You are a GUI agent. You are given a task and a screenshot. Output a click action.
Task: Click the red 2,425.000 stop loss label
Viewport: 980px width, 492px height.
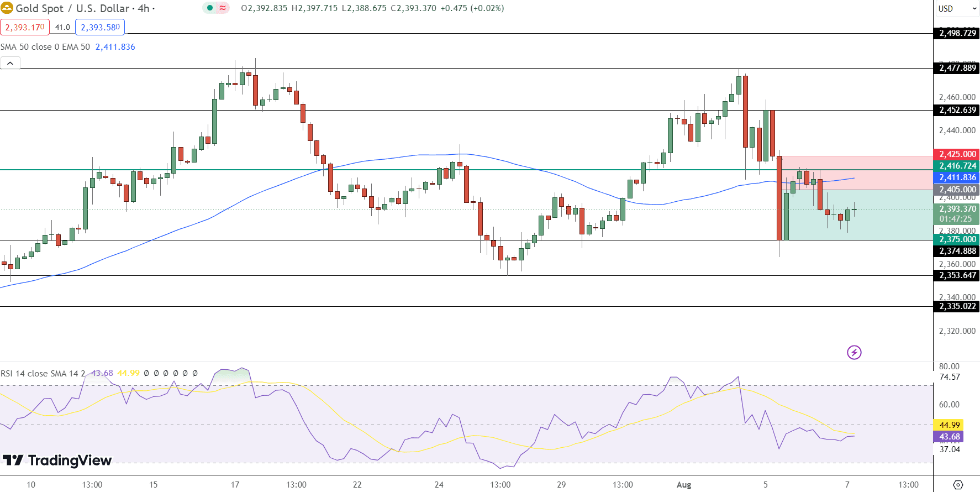coord(957,154)
